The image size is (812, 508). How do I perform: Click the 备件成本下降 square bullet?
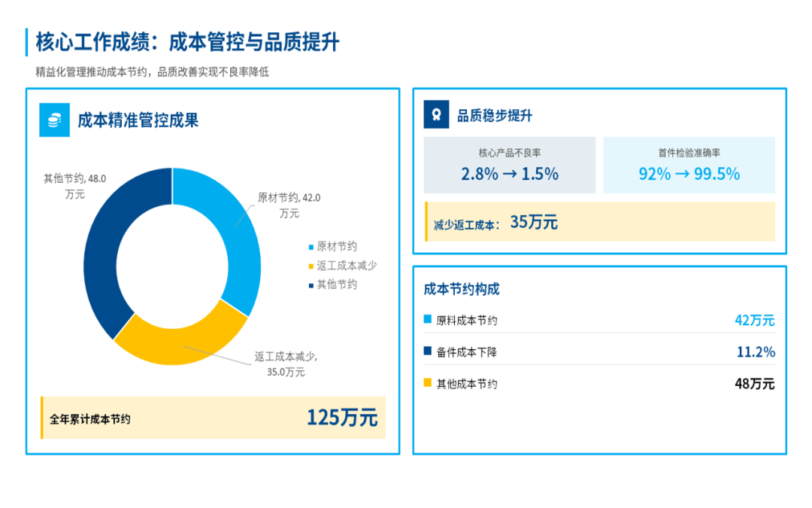[x=428, y=351]
